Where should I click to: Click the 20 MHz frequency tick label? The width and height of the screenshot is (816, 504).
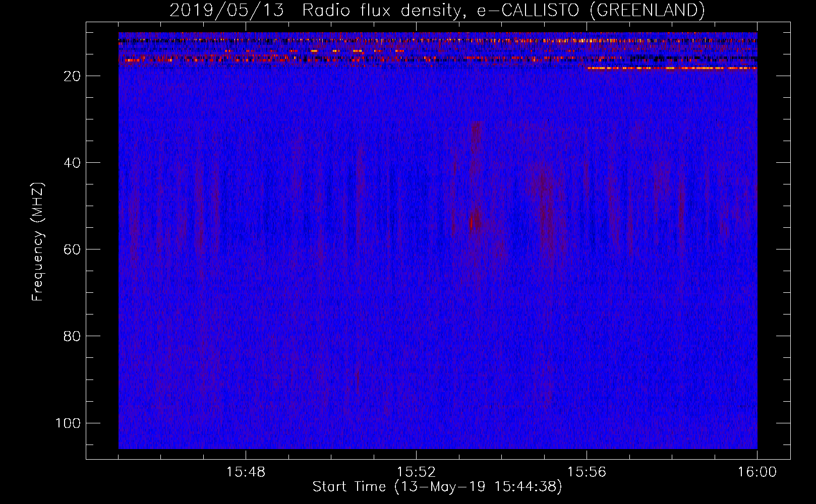[x=73, y=76]
